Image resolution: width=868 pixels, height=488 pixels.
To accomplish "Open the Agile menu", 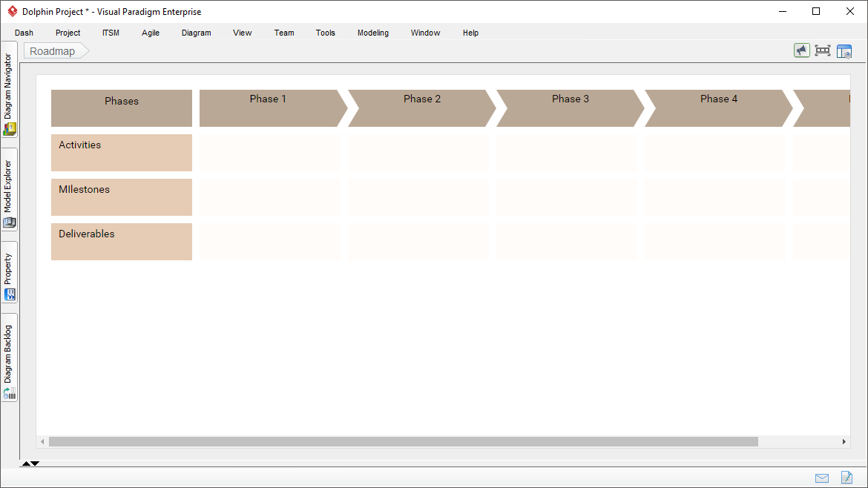I will pos(150,33).
